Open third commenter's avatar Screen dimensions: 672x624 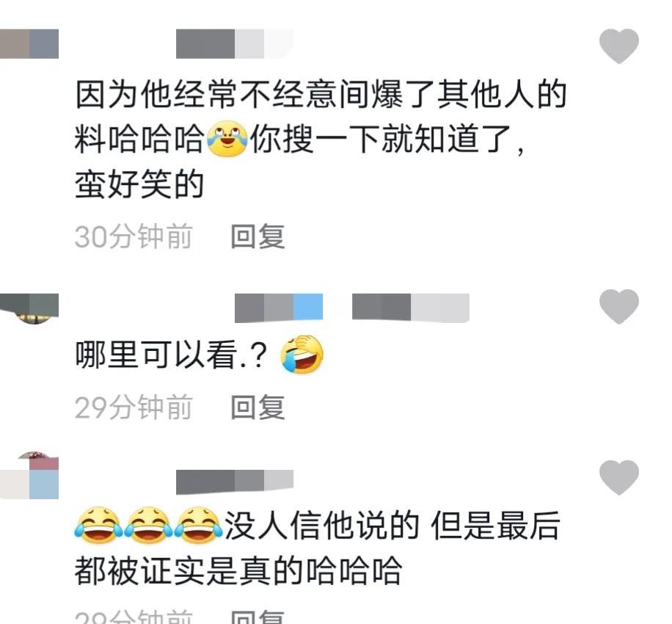click(x=29, y=475)
